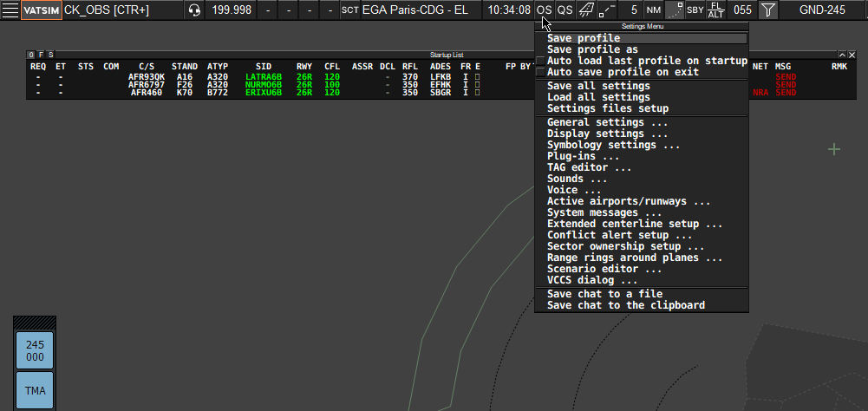Click the SEND message link for AFR93QK
Viewport: 868px width, 411px height.
[x=786, y=77]
